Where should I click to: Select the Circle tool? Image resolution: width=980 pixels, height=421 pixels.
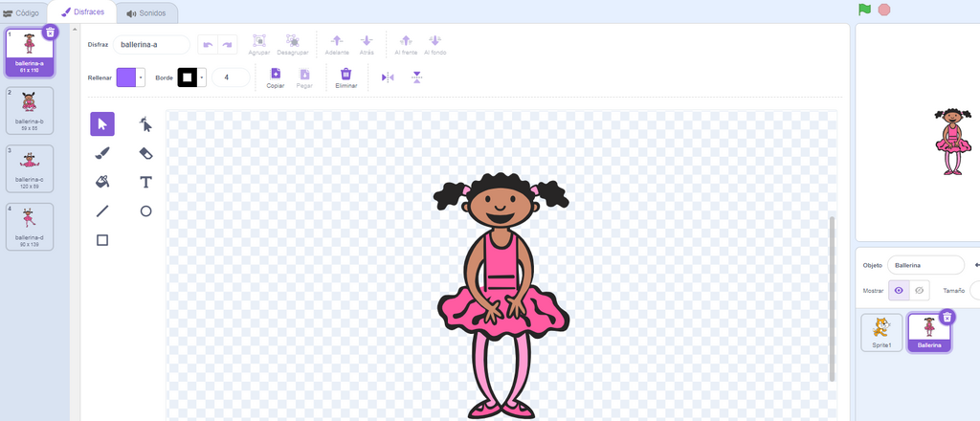point(145,211)
